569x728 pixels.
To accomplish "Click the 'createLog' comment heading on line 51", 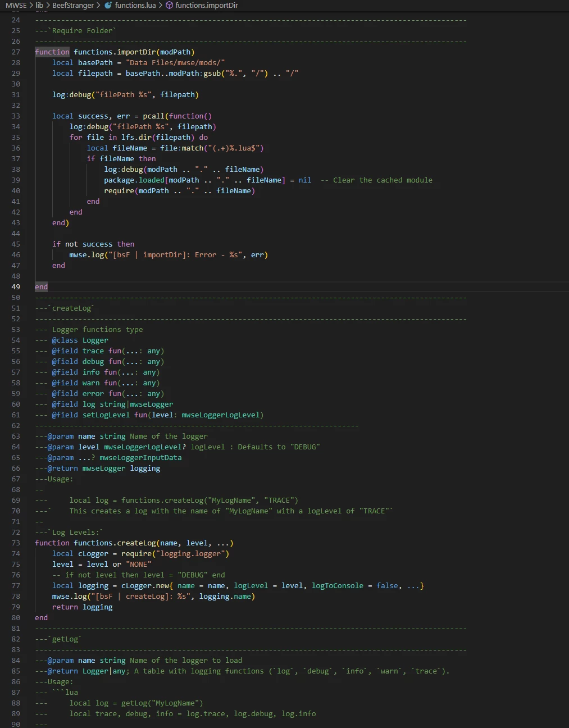I will tap(72, 308).
